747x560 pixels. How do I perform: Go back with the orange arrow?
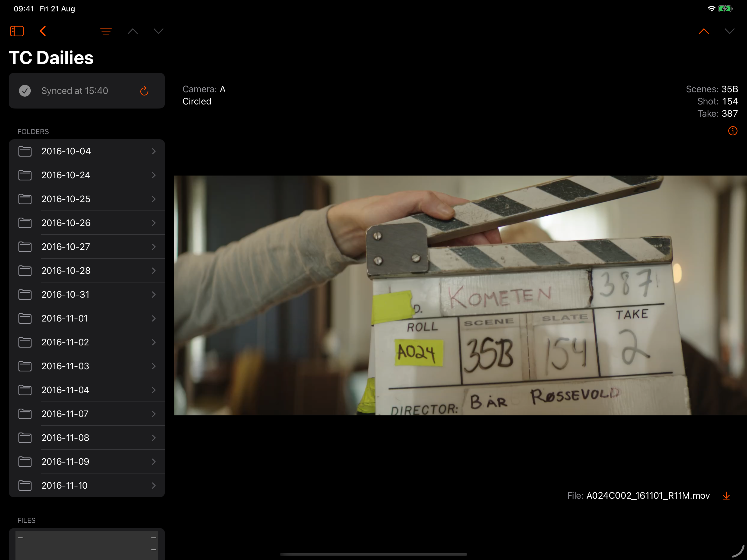pyautogui.click(x=43, y=31)
